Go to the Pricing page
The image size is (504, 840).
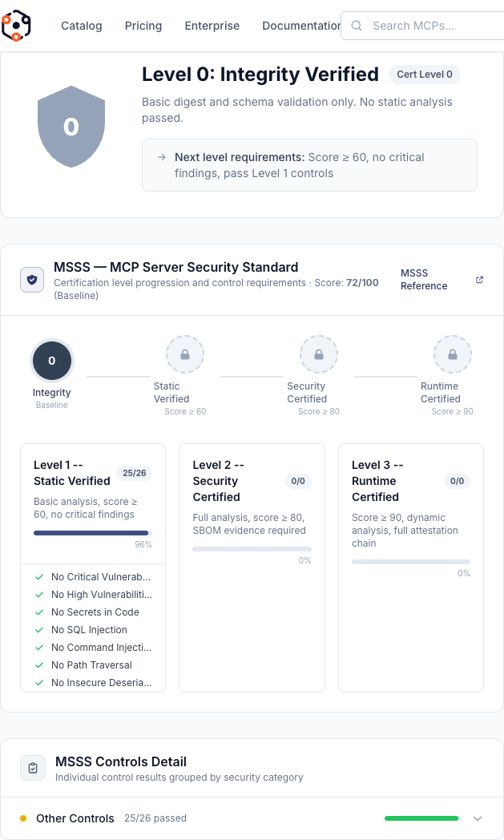[143, 26]
